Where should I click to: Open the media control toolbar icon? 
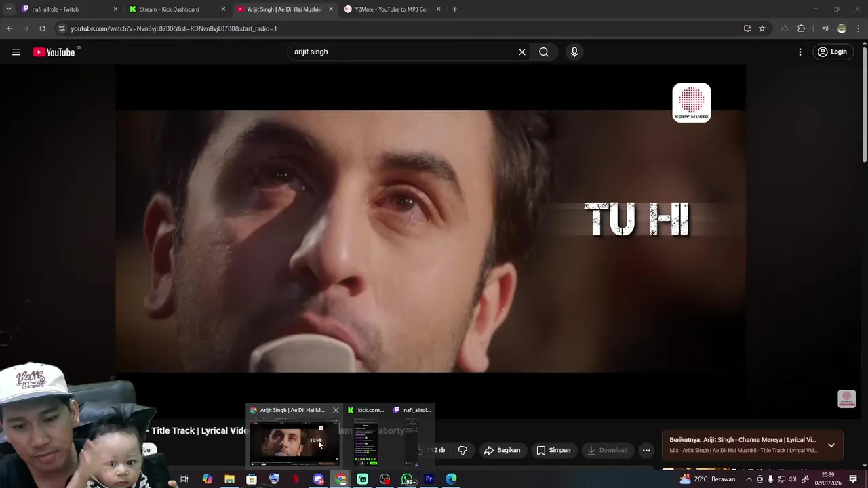(x=825, y=28)
